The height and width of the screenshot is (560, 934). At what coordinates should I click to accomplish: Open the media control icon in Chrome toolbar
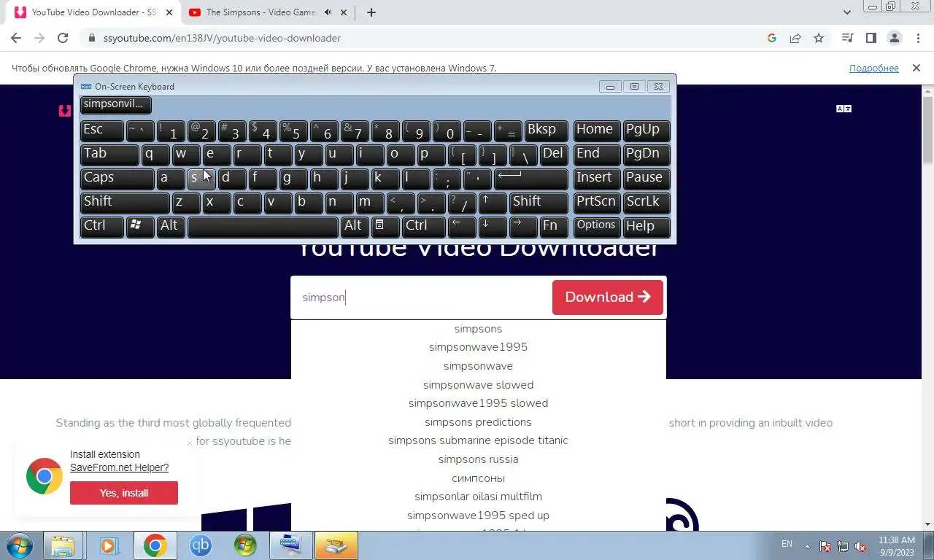847,38
